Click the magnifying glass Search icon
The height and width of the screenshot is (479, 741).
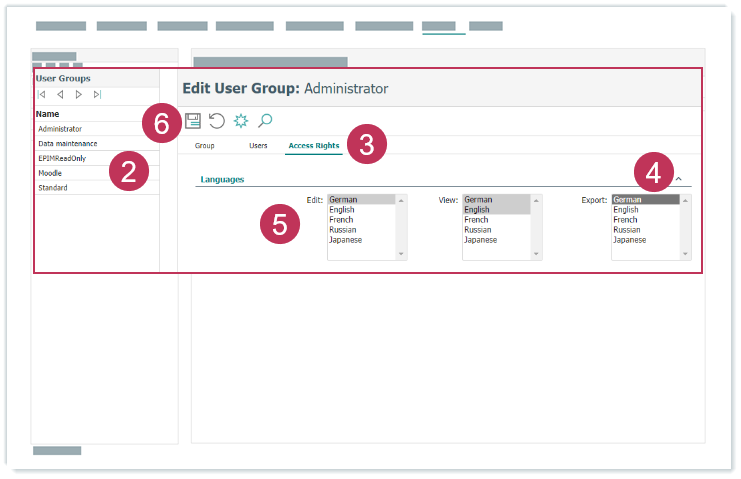coord(265,121)
